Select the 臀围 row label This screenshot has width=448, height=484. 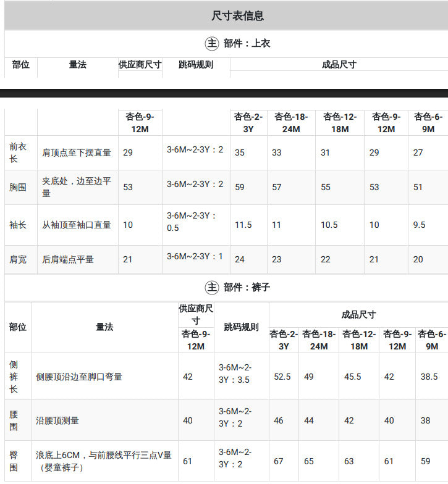click(x=14, y=461)
